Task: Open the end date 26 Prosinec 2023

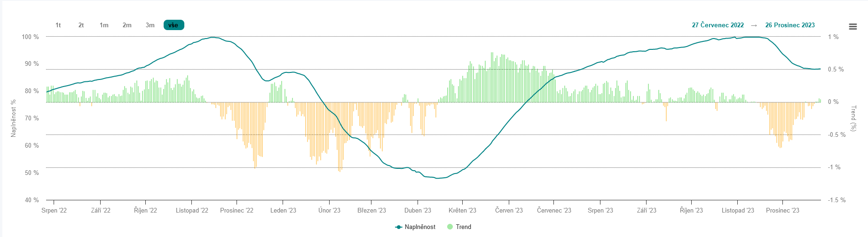Action: 790,25
